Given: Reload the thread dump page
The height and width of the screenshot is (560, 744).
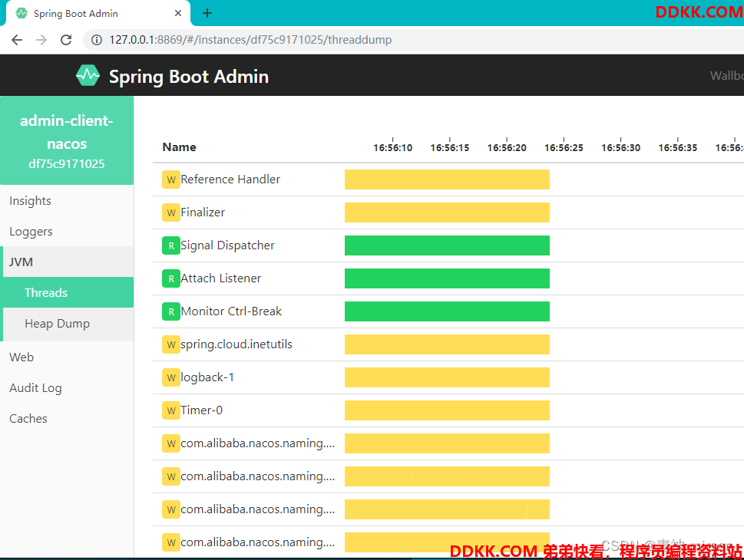Looking at the screenshot, I should [x=67, y=40].
